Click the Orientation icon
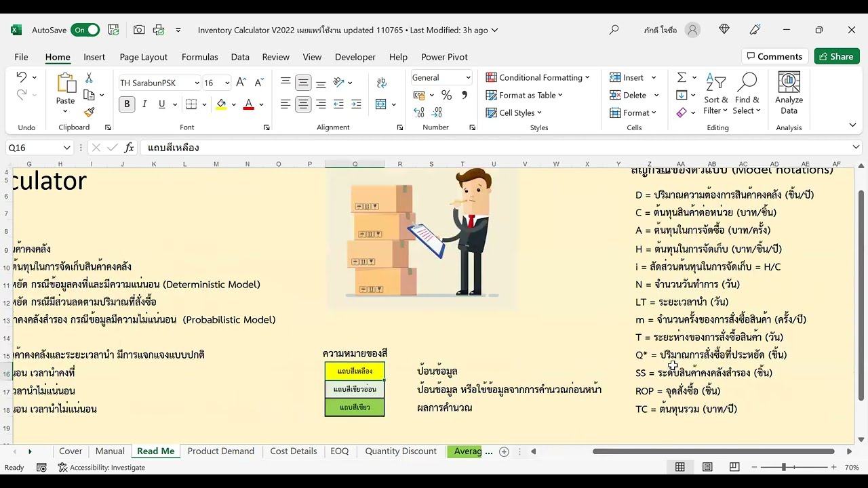The image size is (868, 488). [339, 83]
